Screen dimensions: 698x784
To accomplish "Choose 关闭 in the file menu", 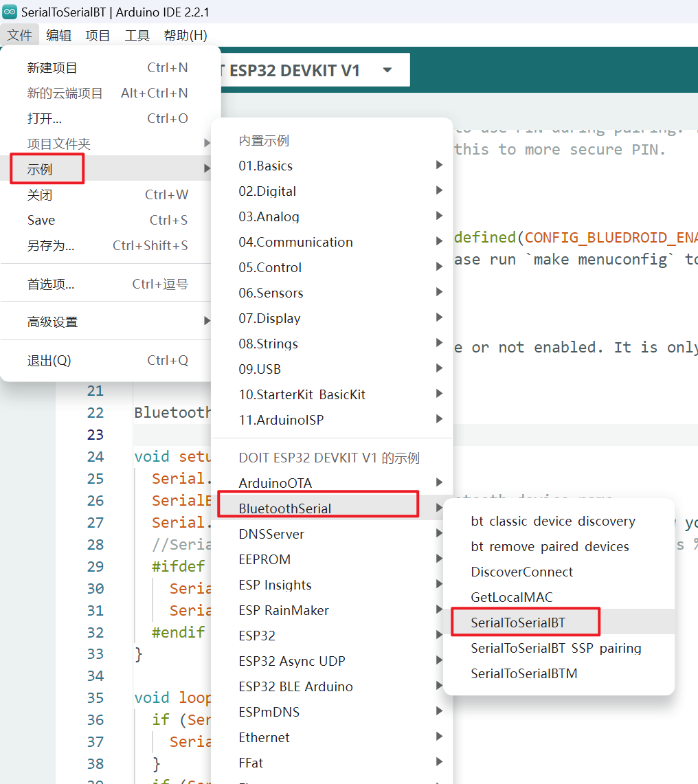I will click(107, 195).
